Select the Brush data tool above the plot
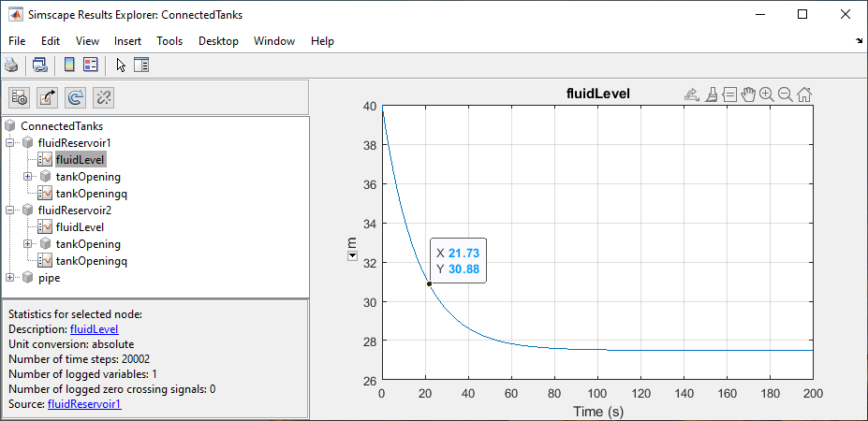 [712, 94]
